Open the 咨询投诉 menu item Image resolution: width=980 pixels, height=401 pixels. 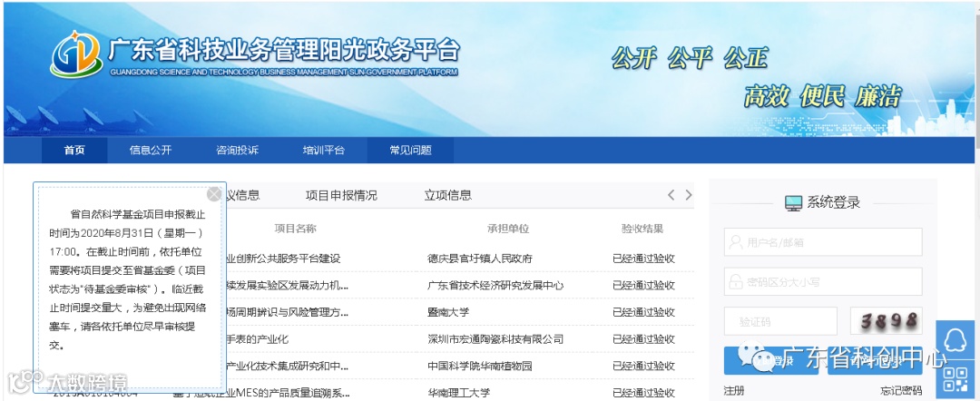coord(237,150)
